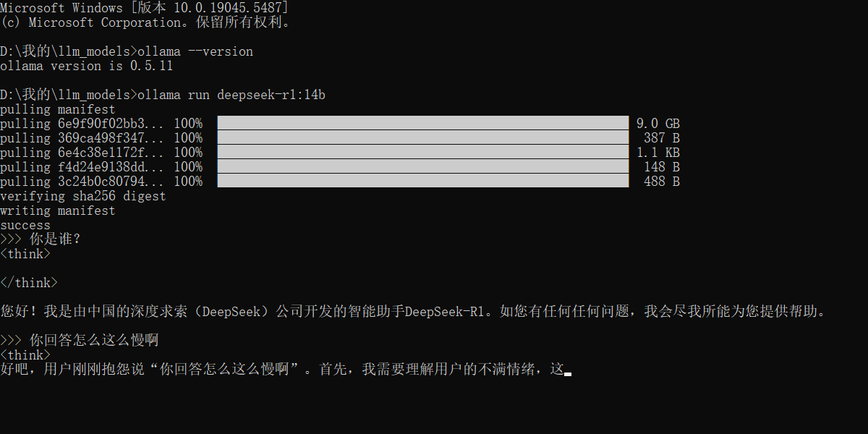
Task: Click the 'ollama run deepseek-r1:14b' command
Action: [x=231, y=95]
